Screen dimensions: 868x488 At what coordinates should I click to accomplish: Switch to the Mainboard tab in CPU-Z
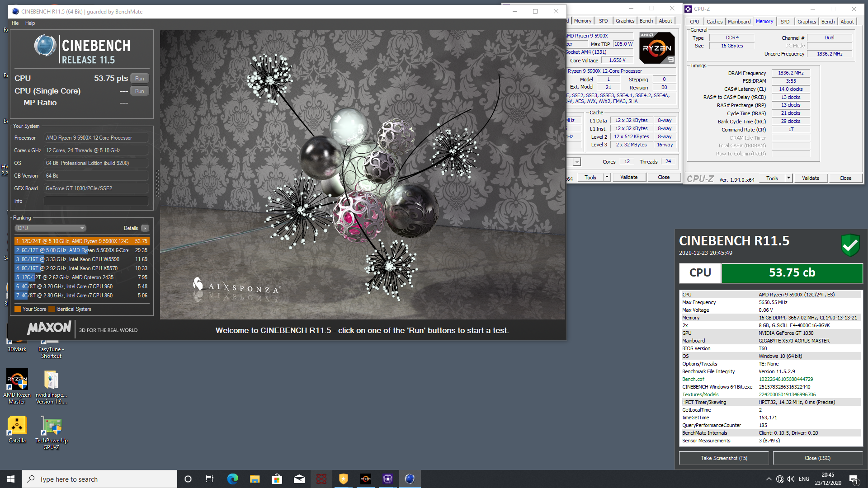739,22
